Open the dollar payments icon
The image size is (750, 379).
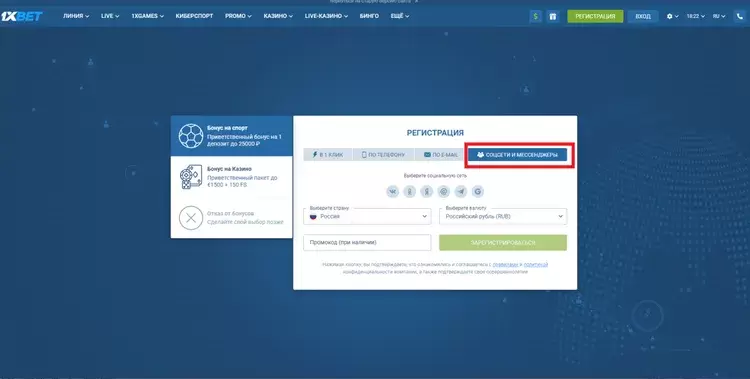(x=535, y=16)
